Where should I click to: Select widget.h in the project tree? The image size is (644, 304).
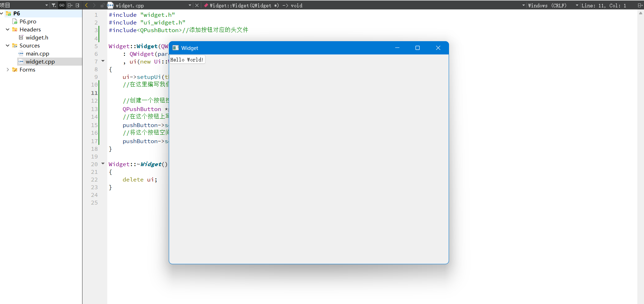pos(37,37)
